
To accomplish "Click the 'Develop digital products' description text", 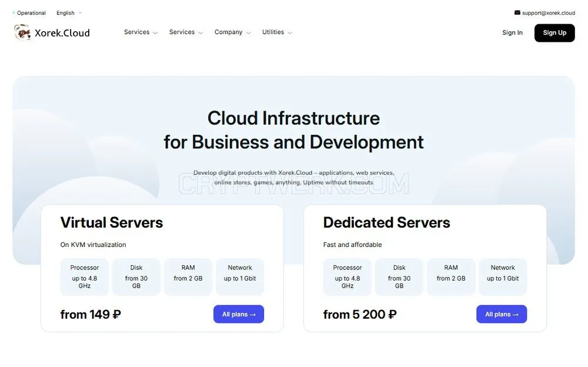I will (x=293, y=178).
